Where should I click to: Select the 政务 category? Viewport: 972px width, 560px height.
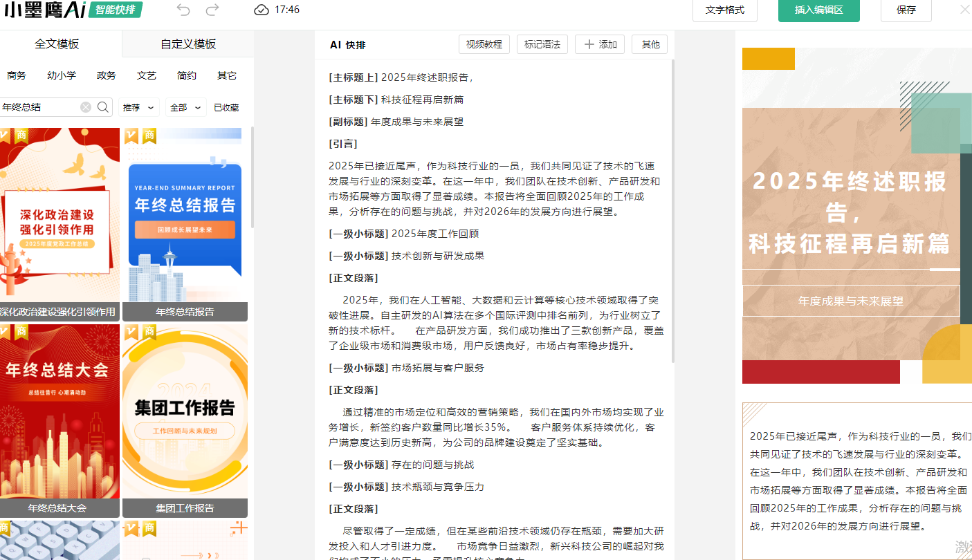tap(107, 76)
